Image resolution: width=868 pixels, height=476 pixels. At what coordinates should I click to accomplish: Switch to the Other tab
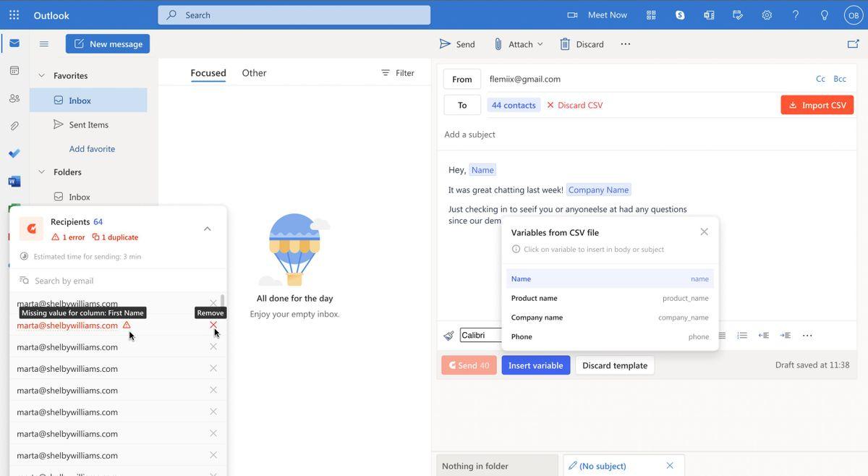pos(254,72)
